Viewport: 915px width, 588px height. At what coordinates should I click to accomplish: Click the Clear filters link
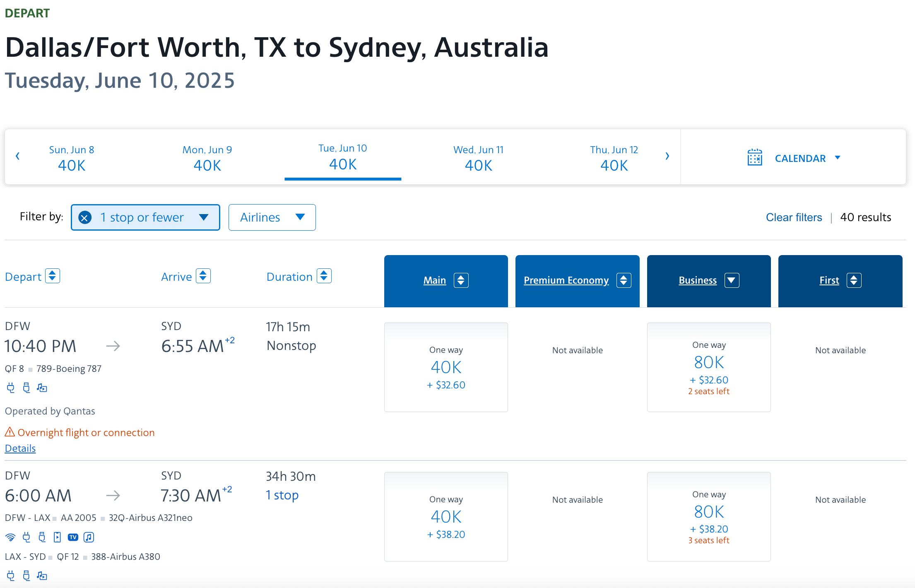pyautogui.click(x=794, y=217)
